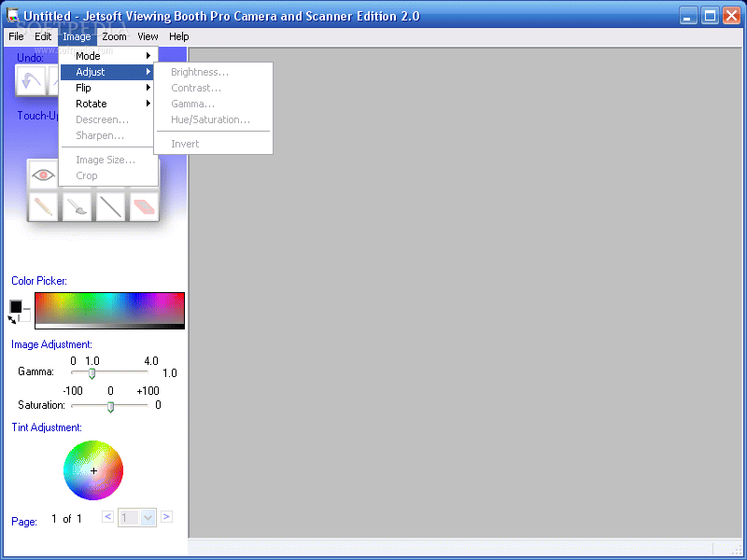
Task: Open the Zoom menu
Action: [114, 36]
